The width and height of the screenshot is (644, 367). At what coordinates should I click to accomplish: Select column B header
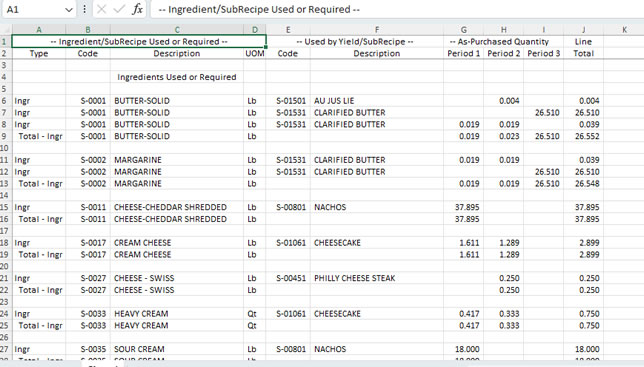click(88, 30)
